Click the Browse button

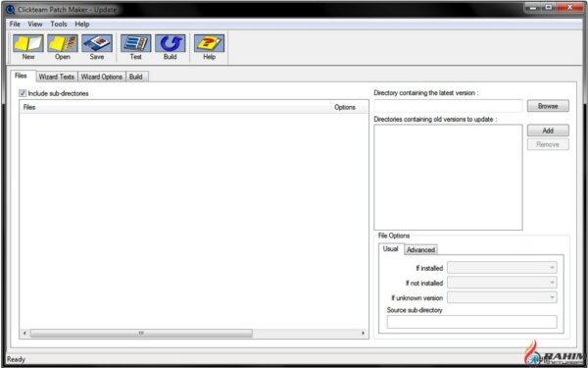[548, 106]
